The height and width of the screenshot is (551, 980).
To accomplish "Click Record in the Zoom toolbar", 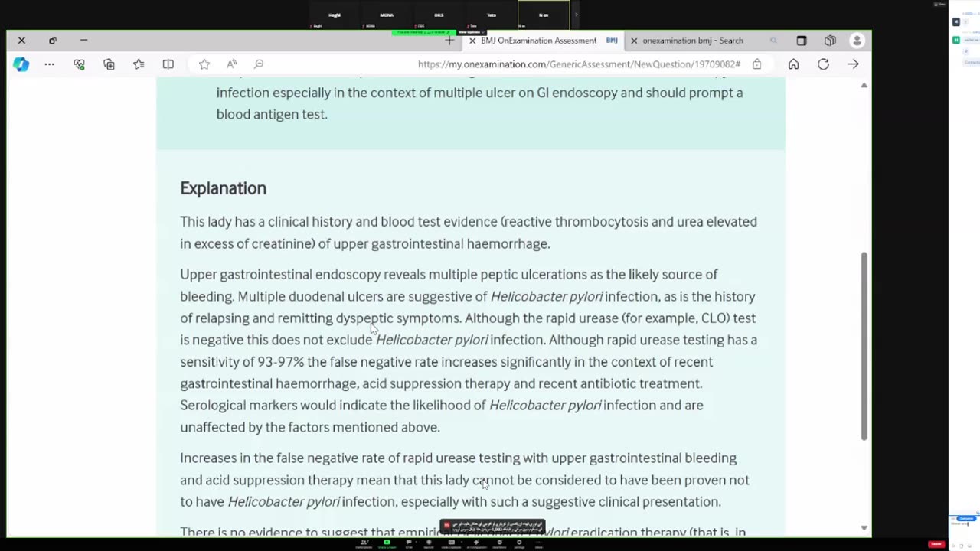I will coord(429,544).
